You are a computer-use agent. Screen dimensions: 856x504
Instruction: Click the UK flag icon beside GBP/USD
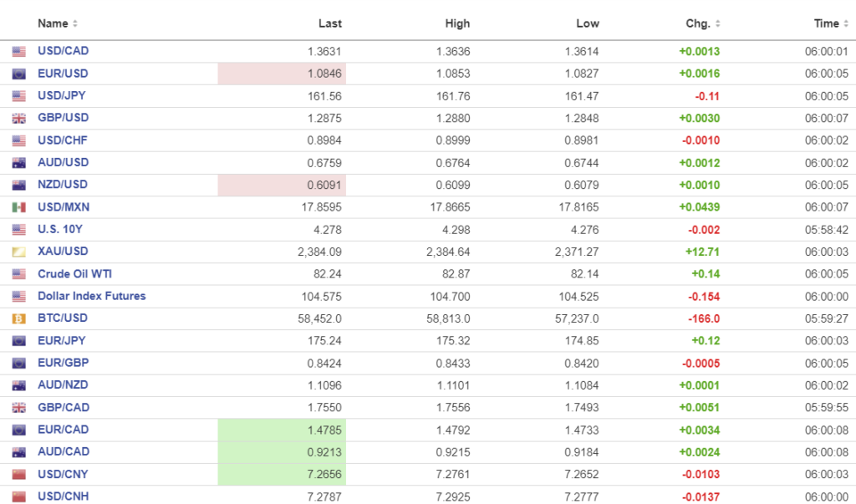coord(18,119)
